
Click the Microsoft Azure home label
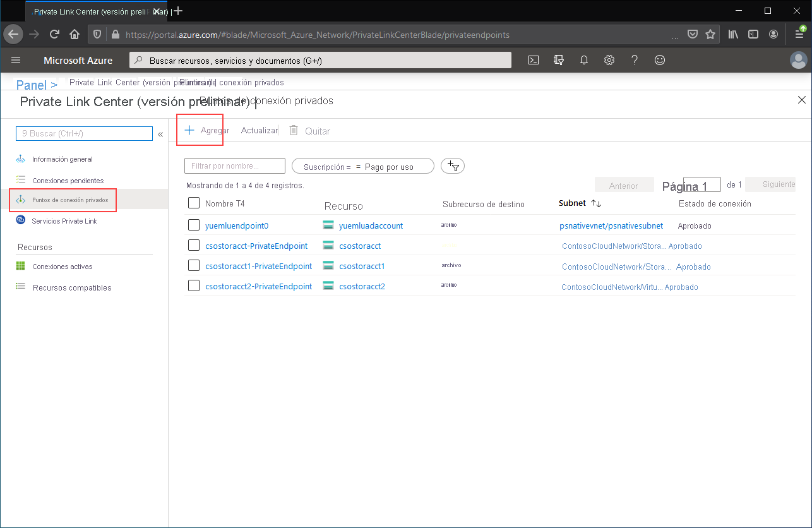(x=78, y=61)
